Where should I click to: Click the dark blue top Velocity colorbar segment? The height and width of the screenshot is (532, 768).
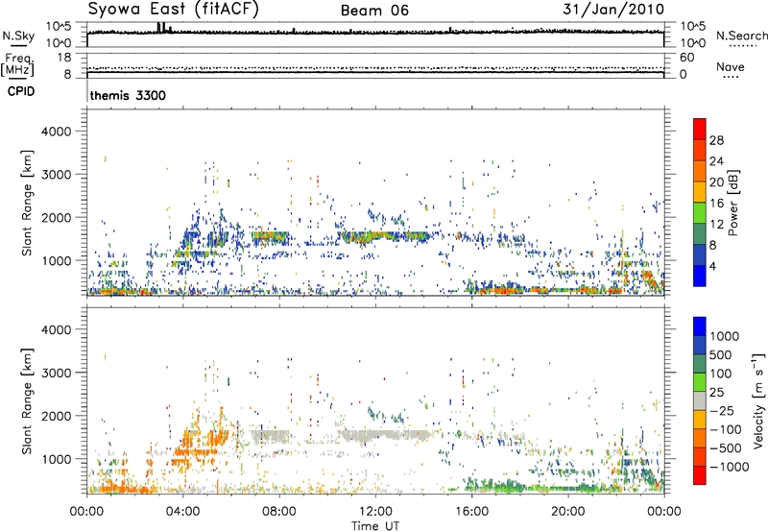pyautogui.click(x=700, y=326)
